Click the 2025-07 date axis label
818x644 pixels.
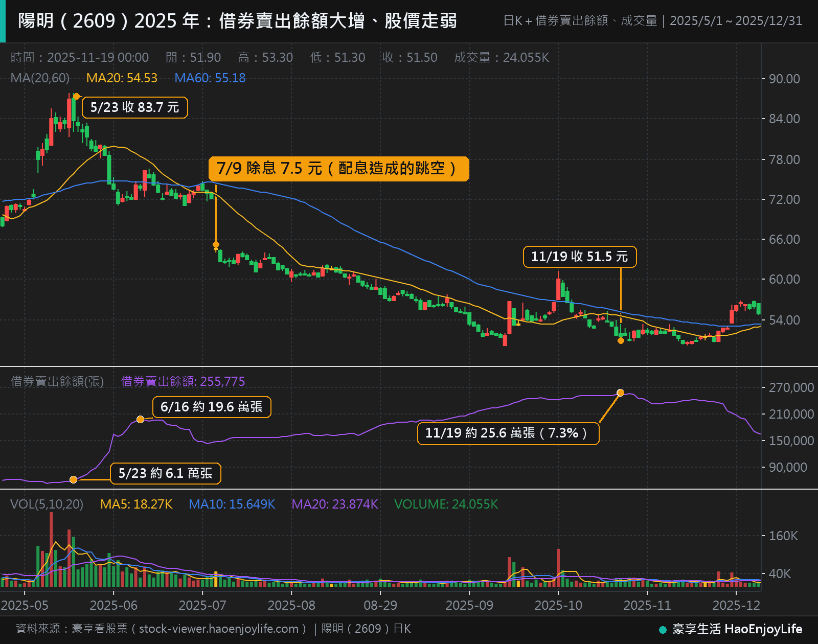202,605
